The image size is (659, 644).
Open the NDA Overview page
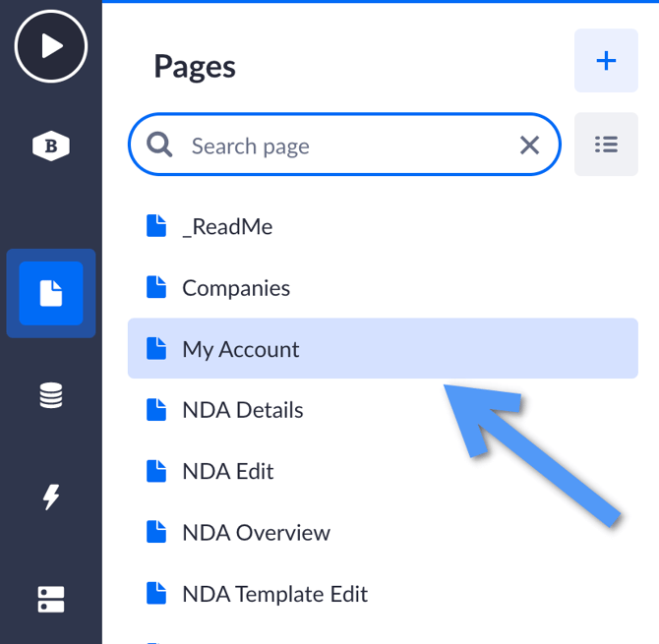pyautogui.click(x=256, y=532)
